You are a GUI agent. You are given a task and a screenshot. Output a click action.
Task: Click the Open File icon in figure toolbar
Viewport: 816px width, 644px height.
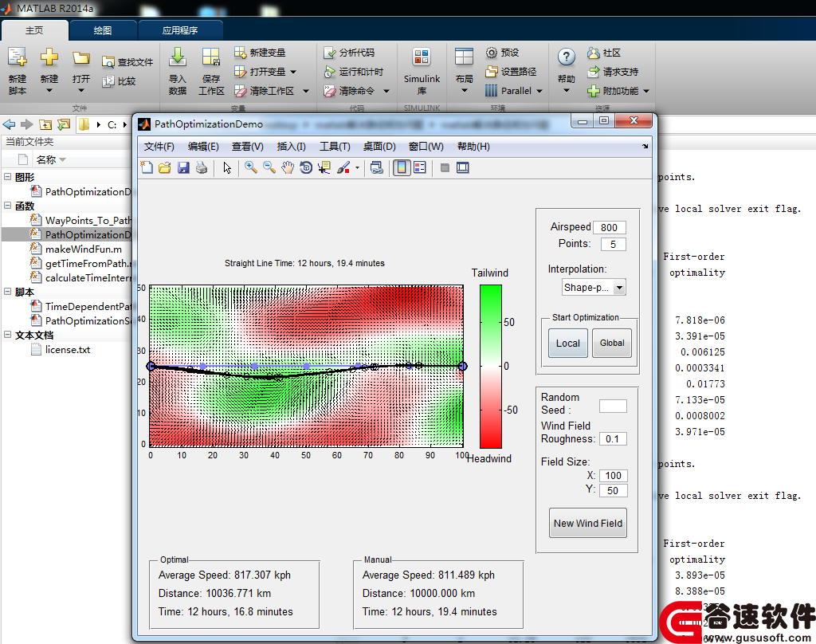165,167
